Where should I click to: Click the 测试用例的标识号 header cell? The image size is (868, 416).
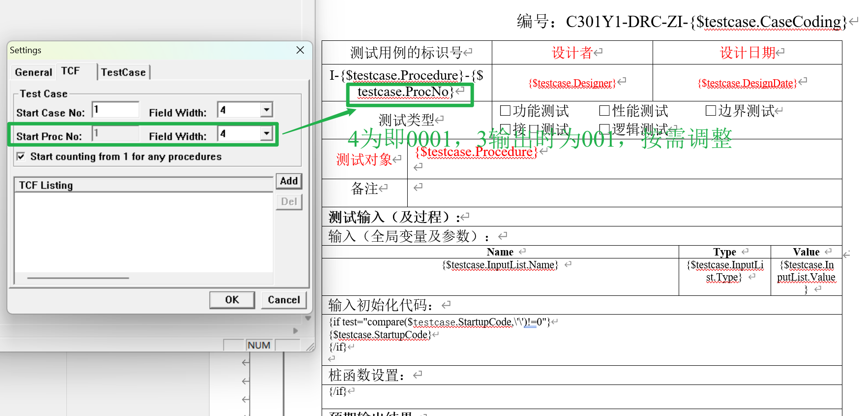coord(407,52)
